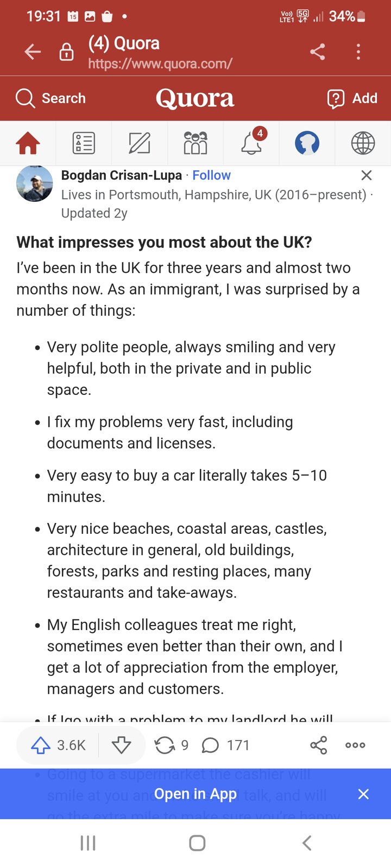The width and height of the screenshot is (391, 868).
Task: Open the languages globe icon
Action: pyautogui.click(x=363, y=144)
